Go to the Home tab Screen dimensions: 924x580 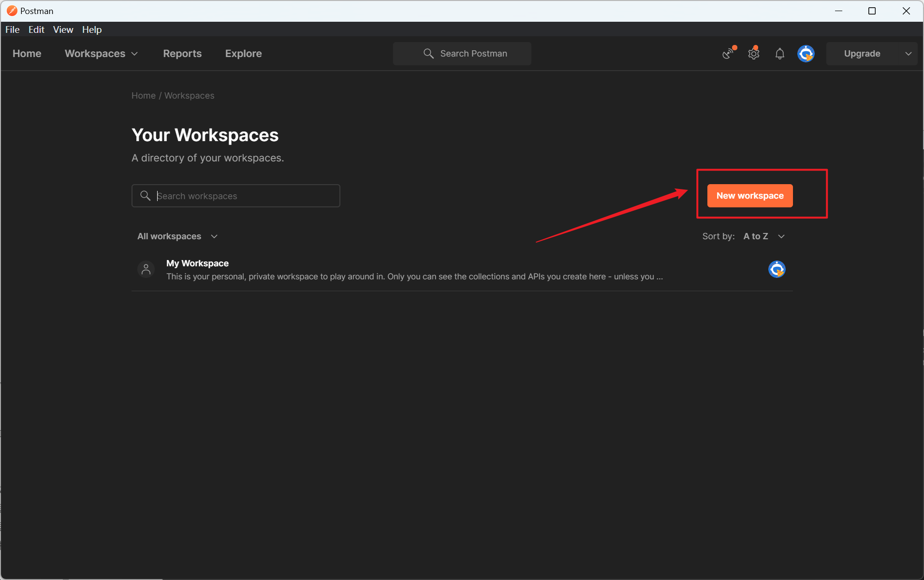(x=27, y=54)
